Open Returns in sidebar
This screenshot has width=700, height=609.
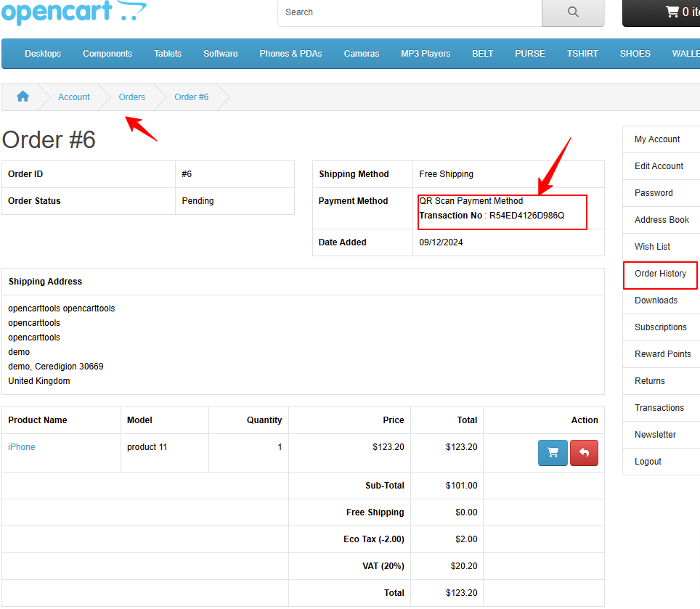662,380
